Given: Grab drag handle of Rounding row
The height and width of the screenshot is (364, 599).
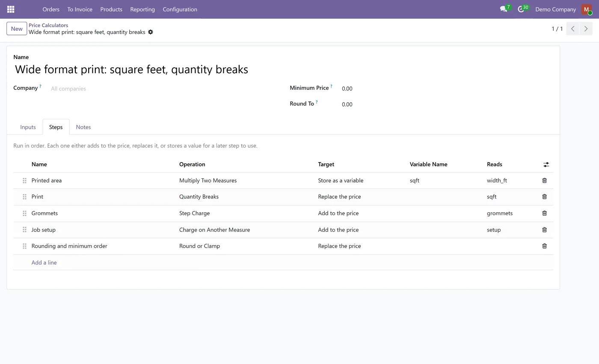Looking at the screenshot, I should coord(24,246).
